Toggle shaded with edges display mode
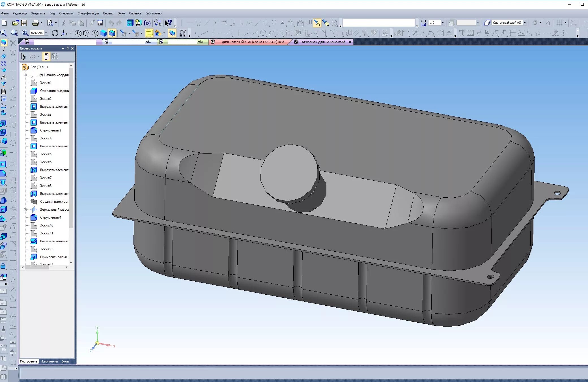The width and height of the screenshot is (588, 382). (112, 33)
